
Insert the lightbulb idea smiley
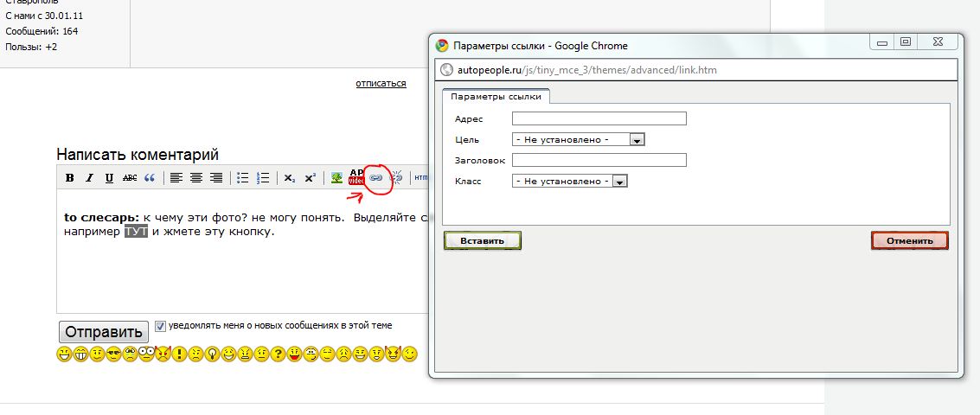(x=213, y=355)
